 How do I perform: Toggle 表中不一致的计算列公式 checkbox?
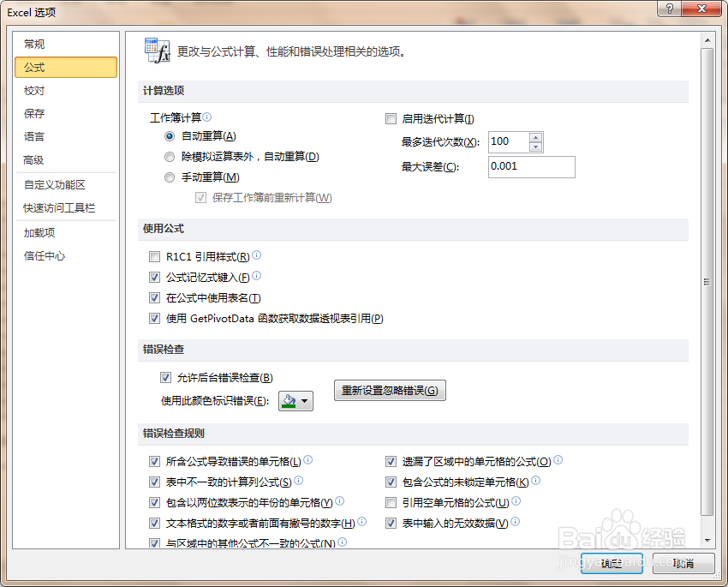tap(155, 482)
